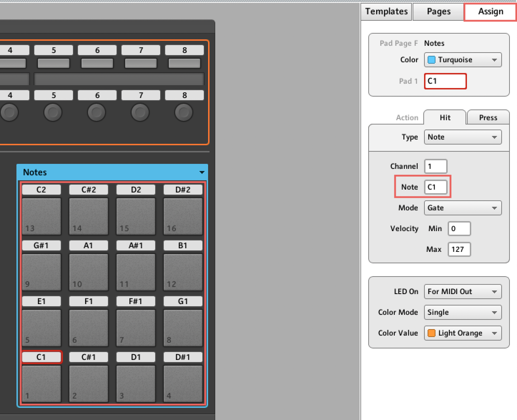
Task: Open the Type dropdown set to Note
Action: (463, 137)
